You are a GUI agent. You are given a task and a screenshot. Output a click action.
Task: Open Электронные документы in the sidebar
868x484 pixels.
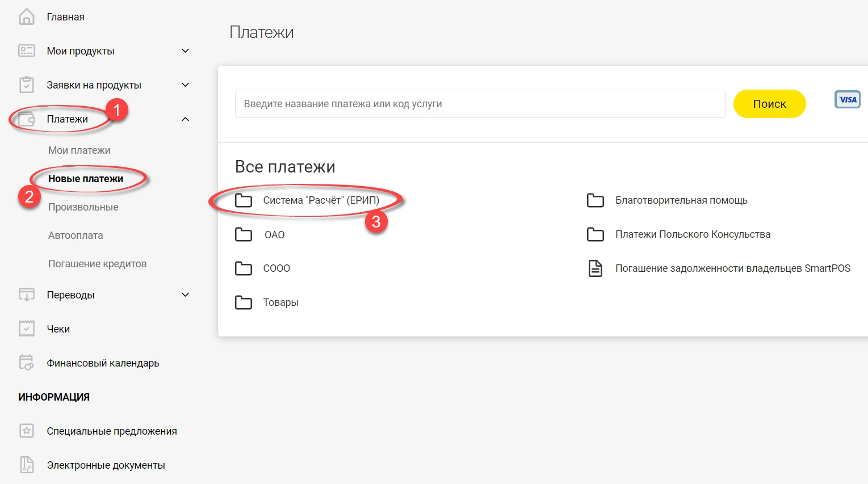click(106, 465)
